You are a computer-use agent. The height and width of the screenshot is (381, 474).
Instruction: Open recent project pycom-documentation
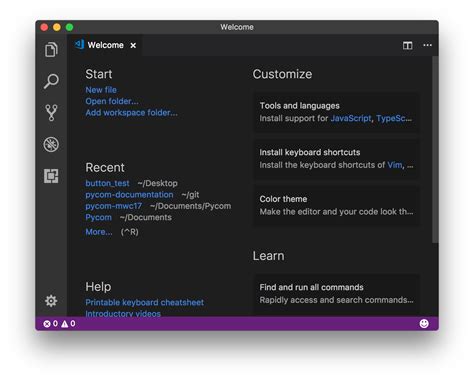129,195
